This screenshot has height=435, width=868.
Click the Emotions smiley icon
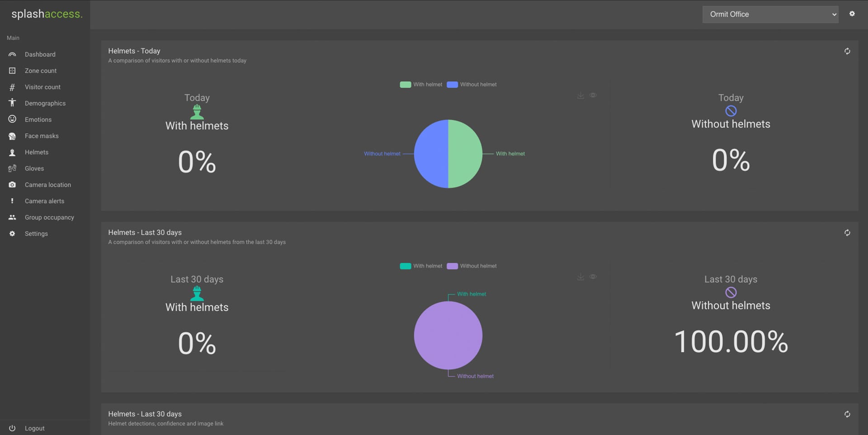tap(12, 119)
